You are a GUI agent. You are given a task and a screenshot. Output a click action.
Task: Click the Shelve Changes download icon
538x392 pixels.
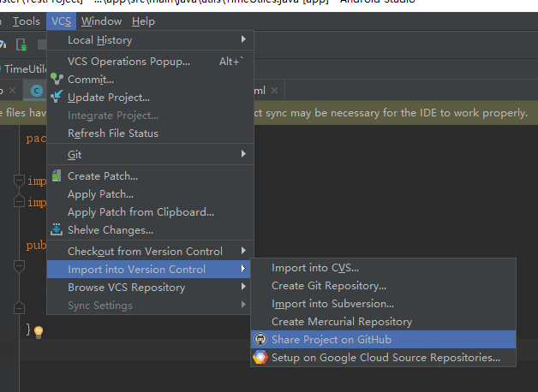57,229
